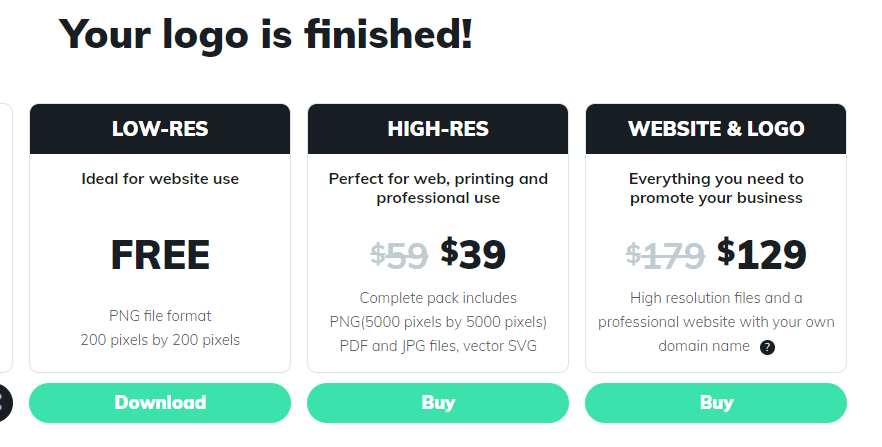Click the crossed-out $59 price
Image resolution: width=882 pixels, height=447 pixels.
point(399,256)
